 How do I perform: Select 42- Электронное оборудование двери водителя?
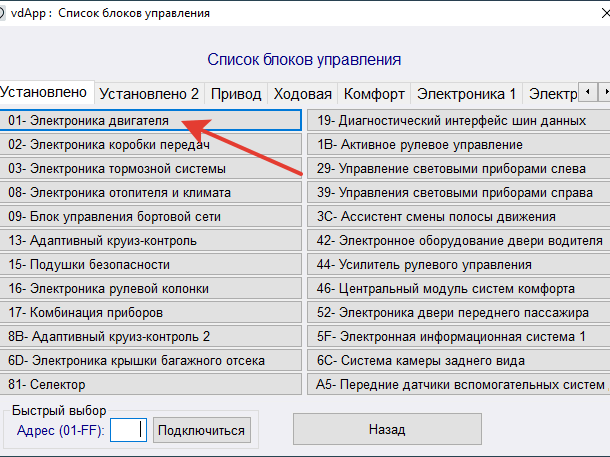click(459, 240)
